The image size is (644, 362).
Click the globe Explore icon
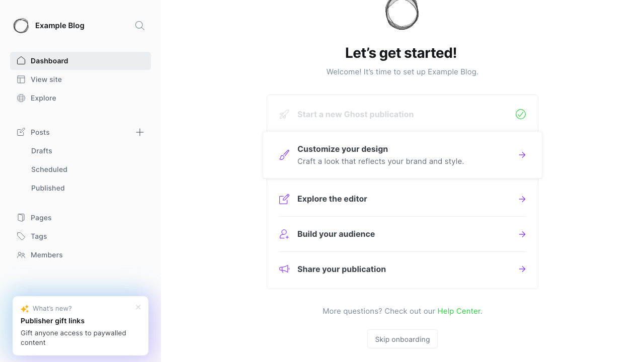click(21, 98)
